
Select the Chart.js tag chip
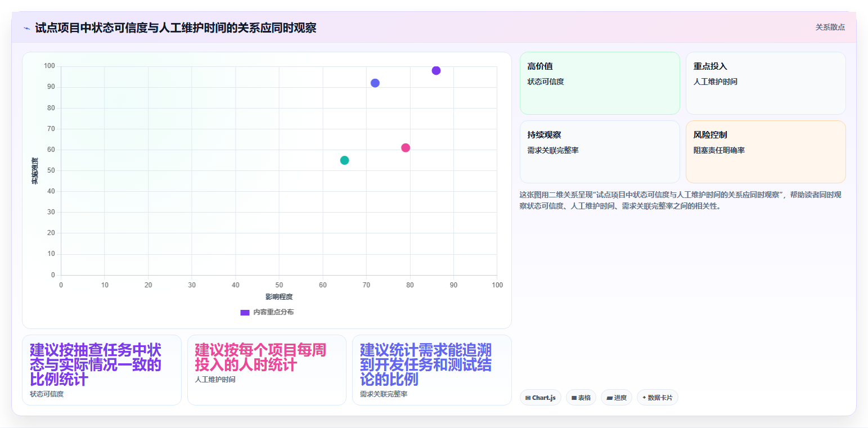click(x=541, y=398)
